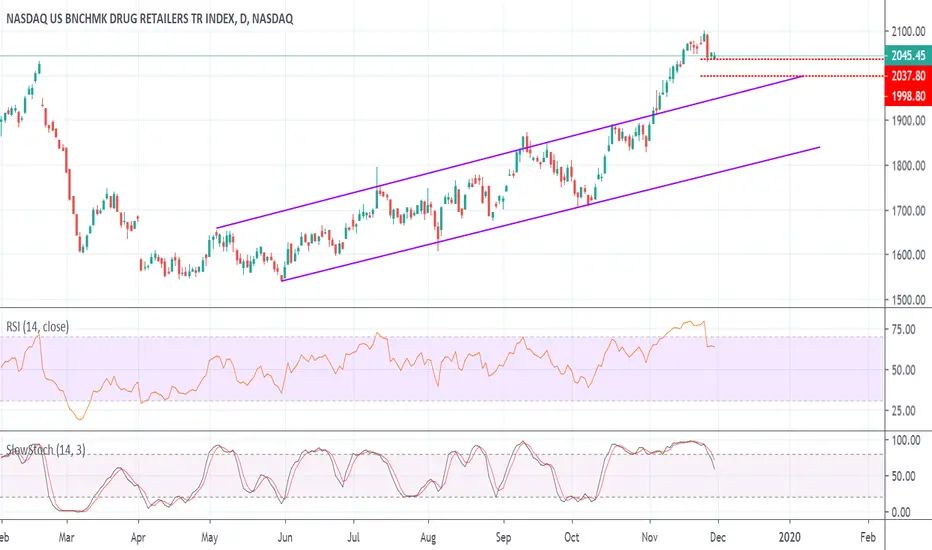Click the NASDAQ US BNCHMK DRUG RETAILERS title
This screenshot has height=550, width=932.
[x=149, y=19]
